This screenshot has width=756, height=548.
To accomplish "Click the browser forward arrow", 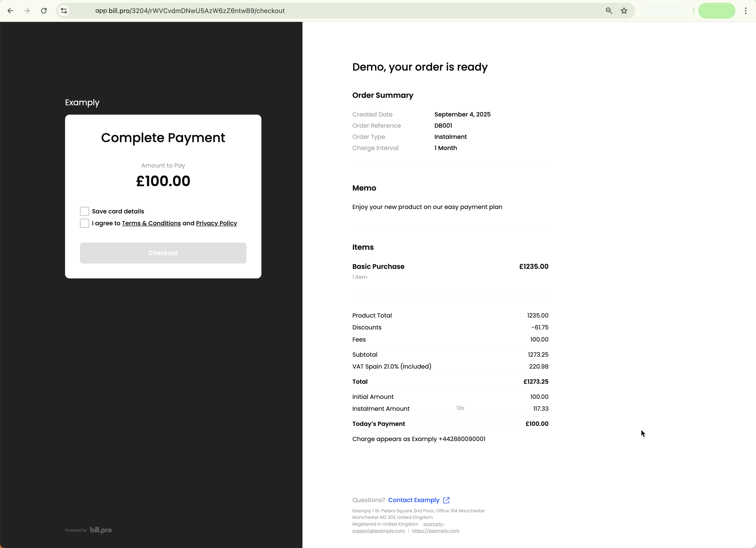I will coord(27,11).
